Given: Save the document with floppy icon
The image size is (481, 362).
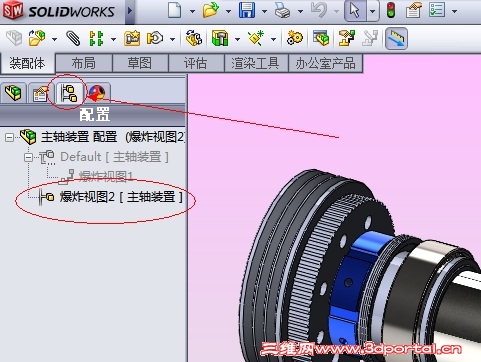Looking at the screenshot, I should click(247, 10).
